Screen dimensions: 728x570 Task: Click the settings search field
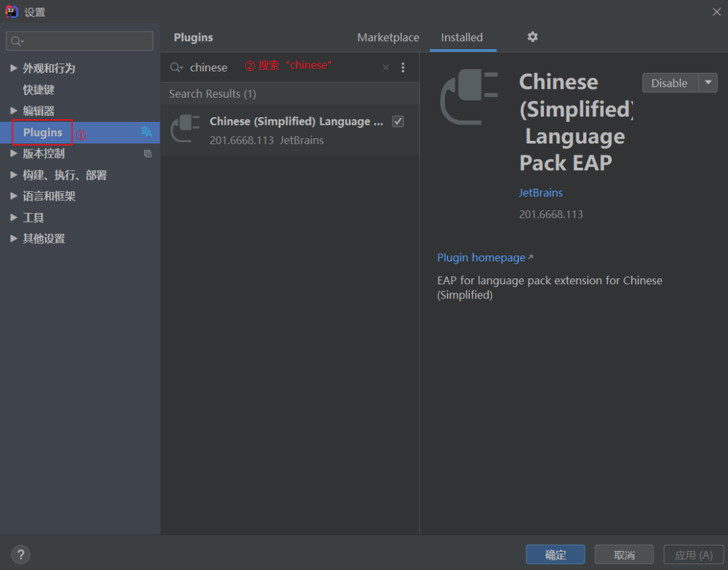tap(80, 41)
